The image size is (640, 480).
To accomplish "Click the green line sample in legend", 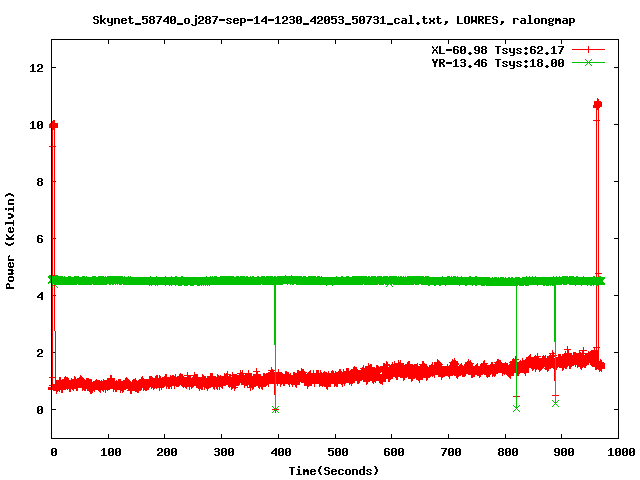I will 588,62.
